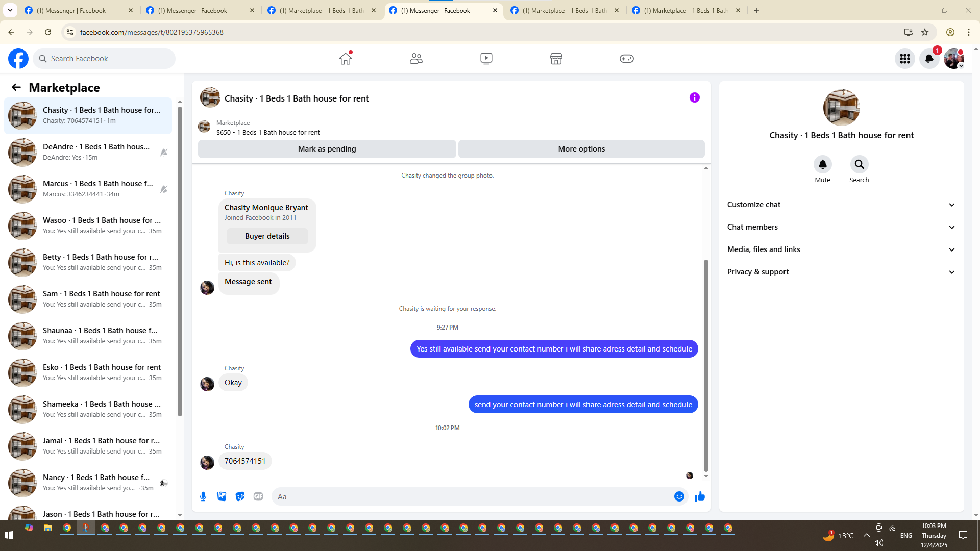
Task: Click the chat messages scrollbar
Action: tap(706, 365)
